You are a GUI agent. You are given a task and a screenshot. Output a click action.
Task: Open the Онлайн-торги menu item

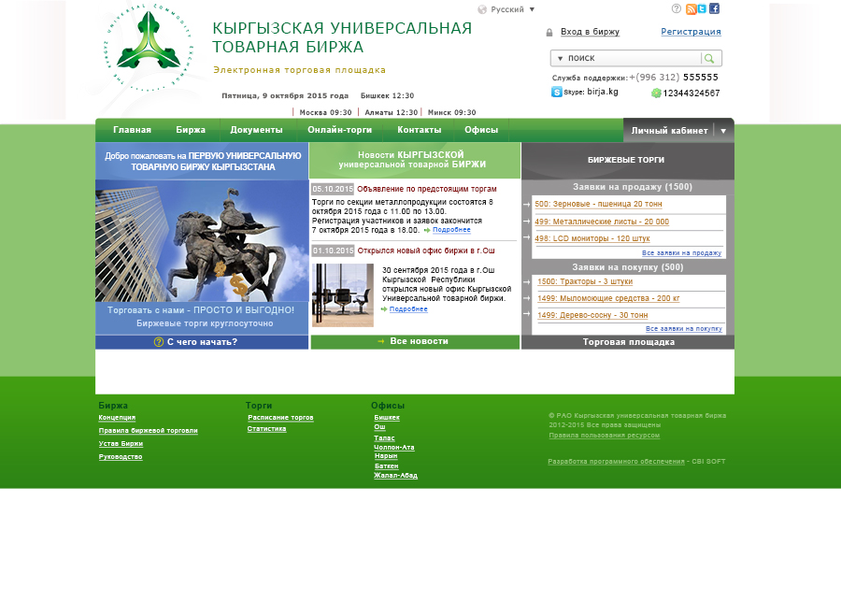(x=339, y=130)
